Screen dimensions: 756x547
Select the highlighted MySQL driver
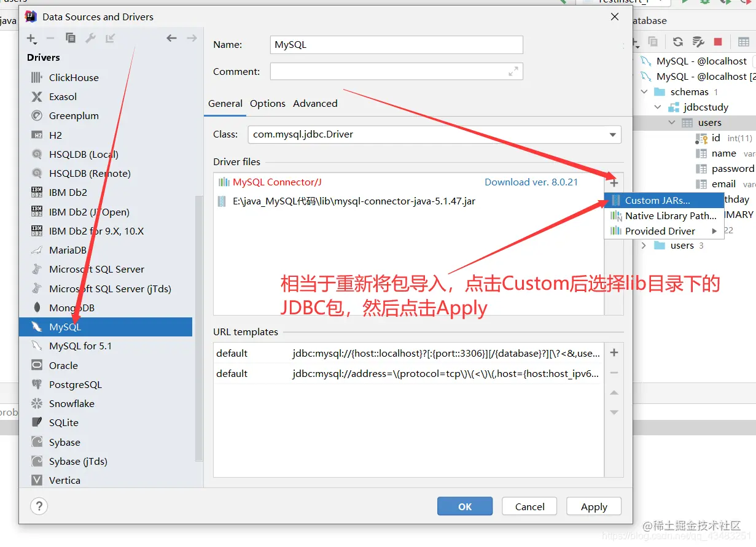(106, 327)
